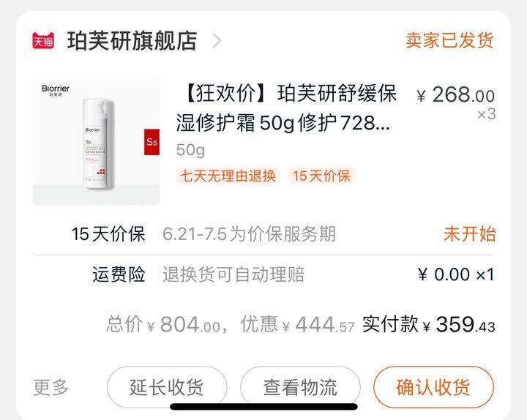Open the 珀芙研舒缓保湿修护霜 product title
The height and width of the screenshot is (420, 527).
[286, 108]
